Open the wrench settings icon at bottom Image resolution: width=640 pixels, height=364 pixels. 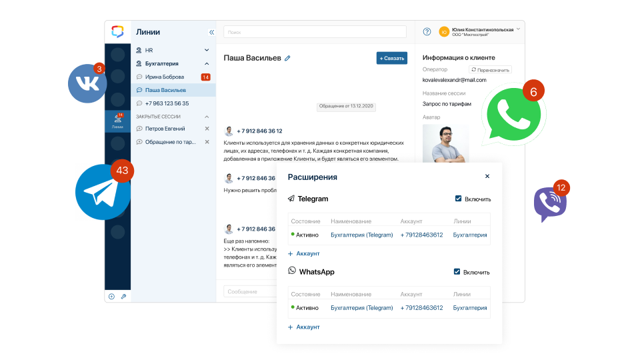pyautogui.click(x=124, y=296)
